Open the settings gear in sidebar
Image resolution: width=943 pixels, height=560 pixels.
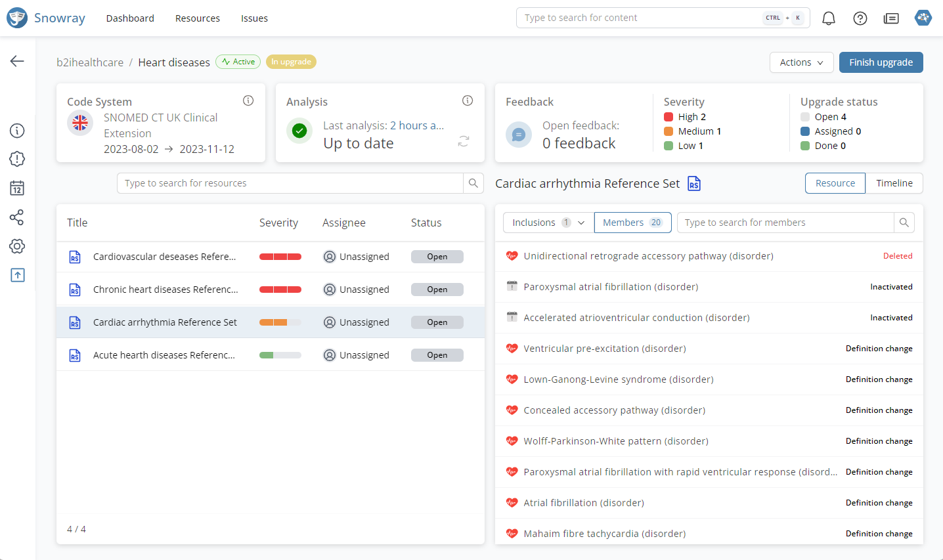(x=17, y=246)
